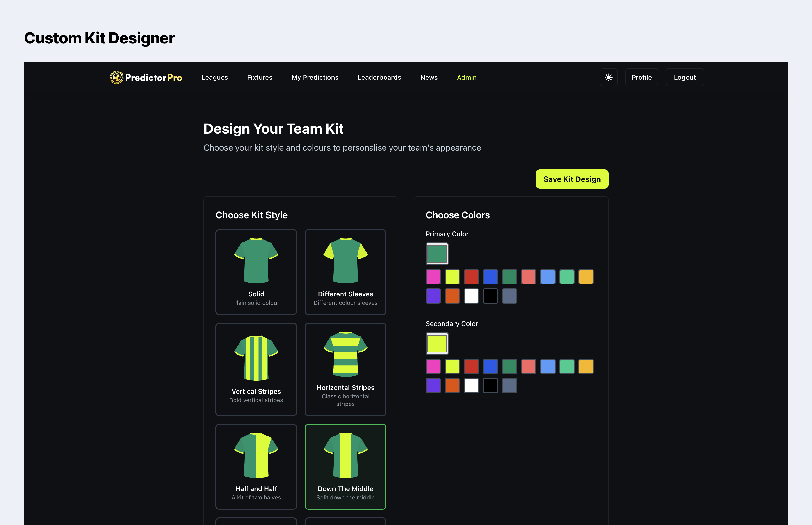Image resolution: width=812 pixels, height=525 pixels.
Task: Go to the Admin nav item
Action: (466, 77)
